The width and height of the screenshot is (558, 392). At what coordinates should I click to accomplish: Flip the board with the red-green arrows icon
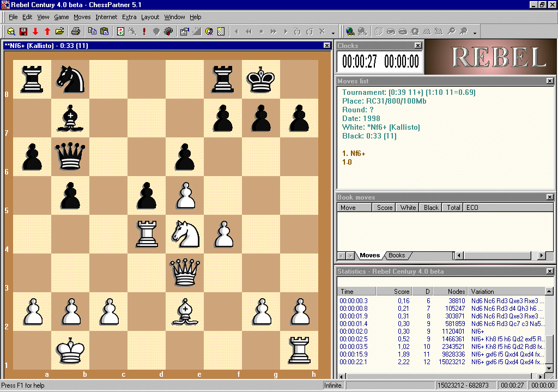point(120,32)
